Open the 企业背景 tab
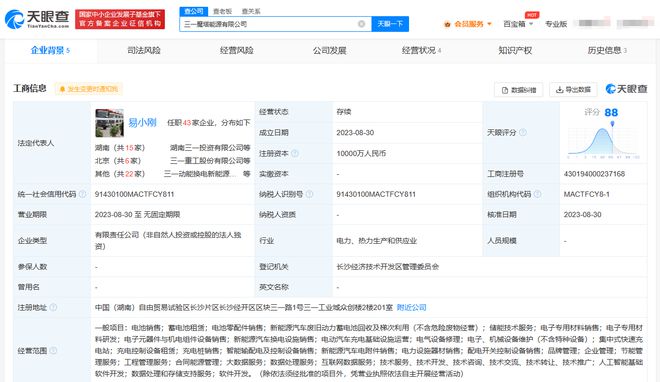Image resolution: width=660 pixels, height=382 pixels. (50, 50)
